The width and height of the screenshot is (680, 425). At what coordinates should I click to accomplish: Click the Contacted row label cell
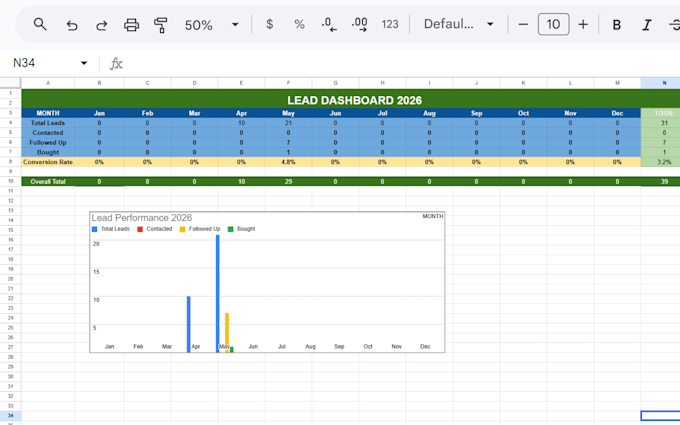pos(48,133)
